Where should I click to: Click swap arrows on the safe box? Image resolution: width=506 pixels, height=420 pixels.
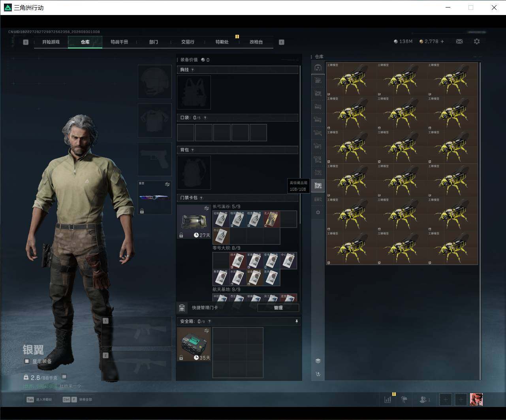tap(206, 331)
